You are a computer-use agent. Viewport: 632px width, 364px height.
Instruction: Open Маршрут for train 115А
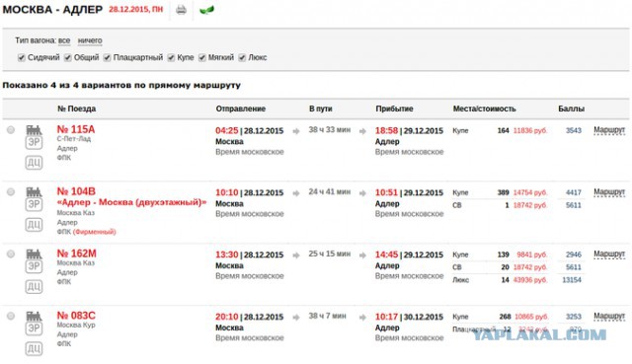(x=609, y=130)
